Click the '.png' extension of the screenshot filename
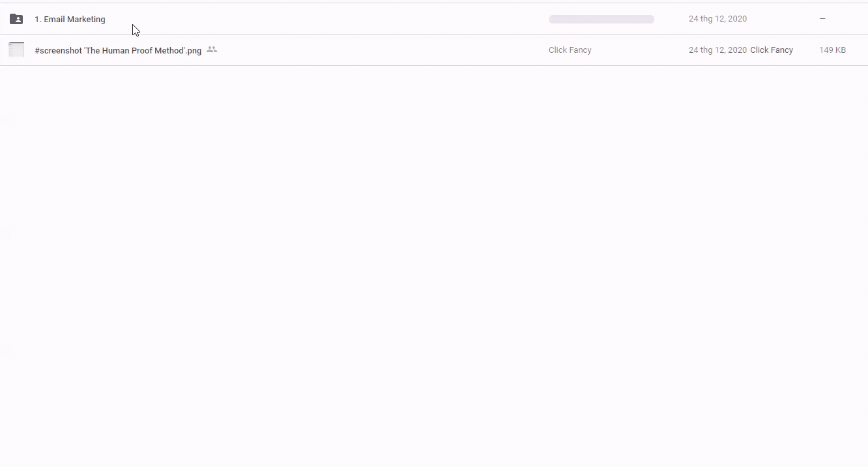Screen dimensions: 868x467 point(194,51)
